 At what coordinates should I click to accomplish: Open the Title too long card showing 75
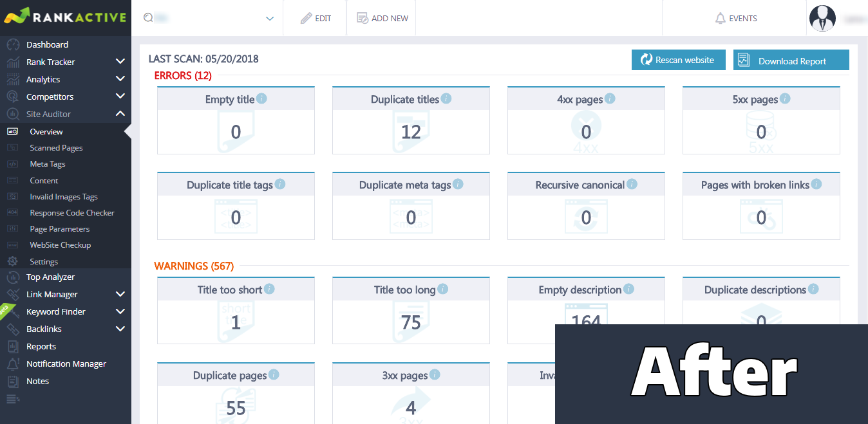411,311
